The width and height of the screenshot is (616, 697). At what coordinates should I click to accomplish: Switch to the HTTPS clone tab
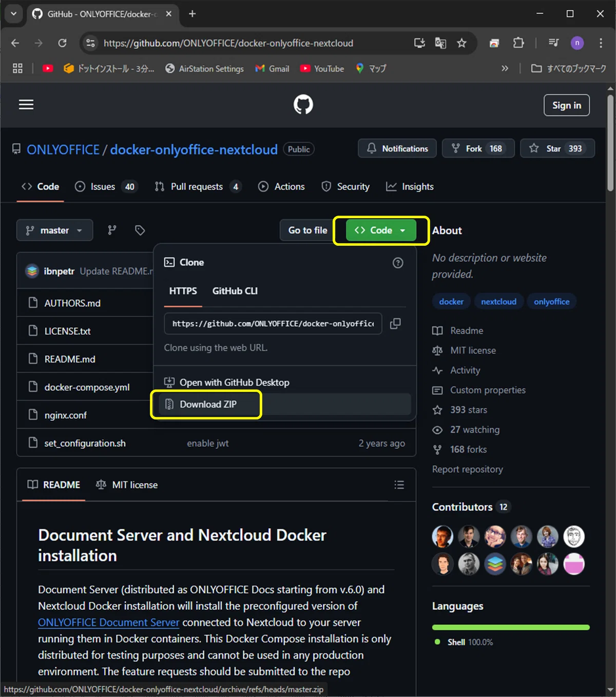click(x=183, y=291)
